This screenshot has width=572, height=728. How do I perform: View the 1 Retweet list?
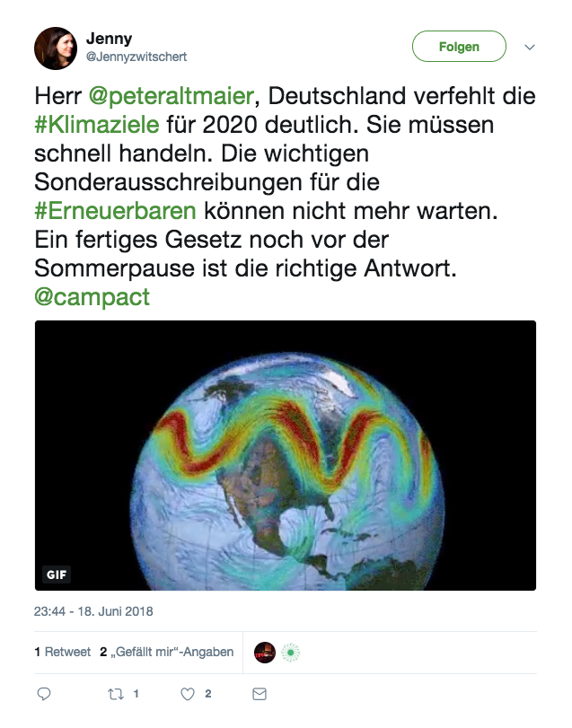[x=62, y=653]
